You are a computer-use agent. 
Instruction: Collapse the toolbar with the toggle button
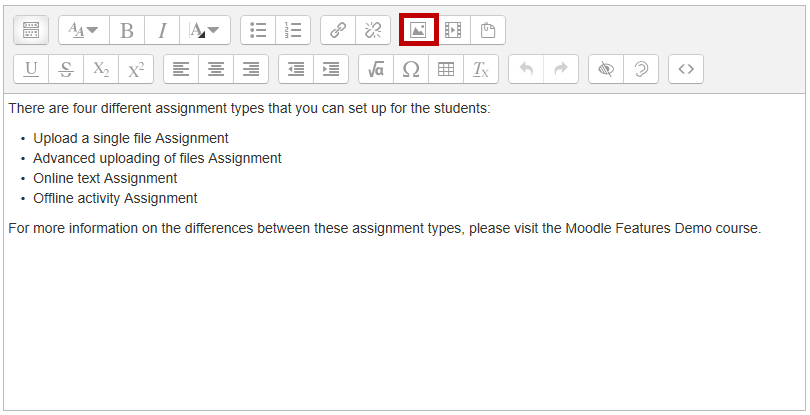pyautogui.click(x=31, y=30)
